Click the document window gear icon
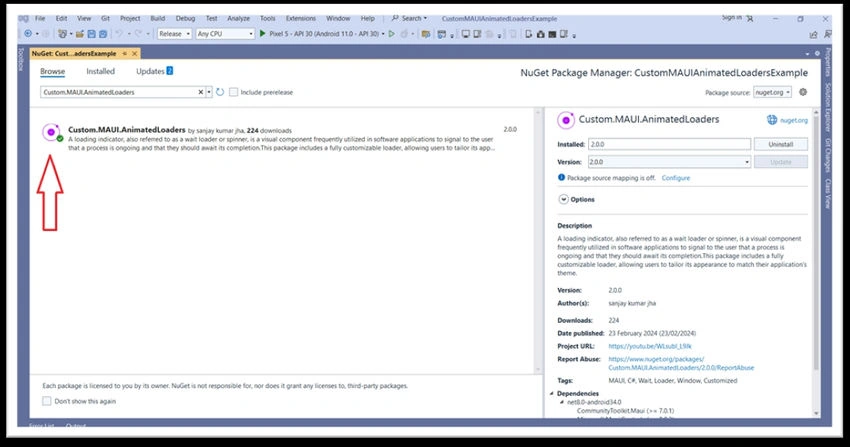 pyautogui.click(x=817, y=54)
